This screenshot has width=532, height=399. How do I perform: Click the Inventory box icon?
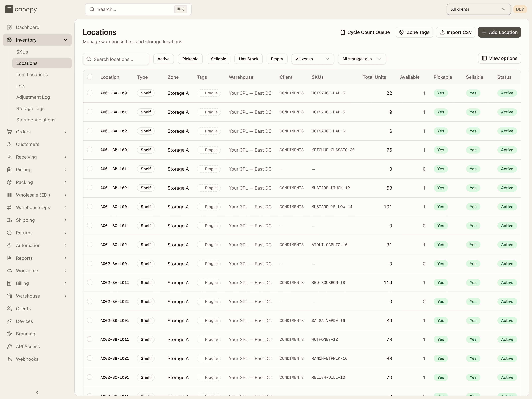pos(9,40)
